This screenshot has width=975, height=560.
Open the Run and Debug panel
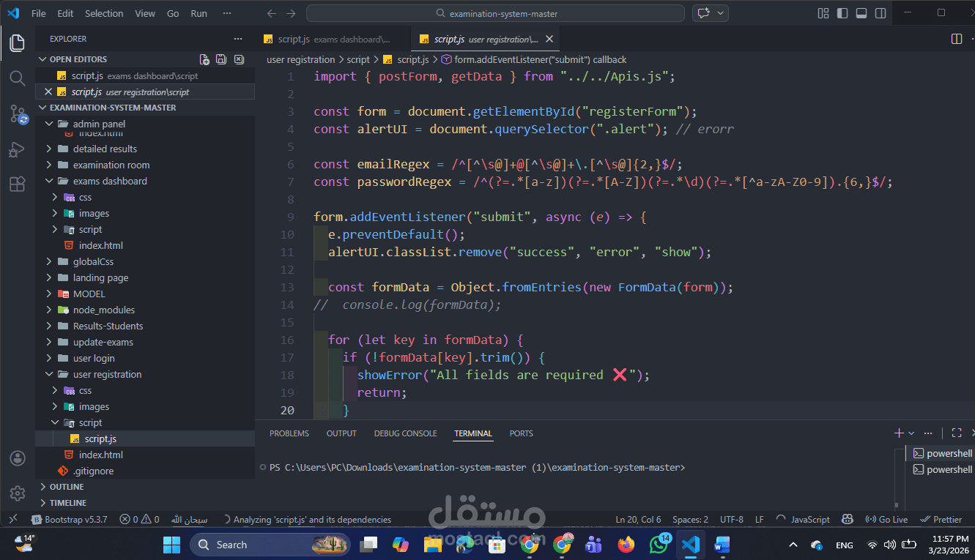[17, 149]
